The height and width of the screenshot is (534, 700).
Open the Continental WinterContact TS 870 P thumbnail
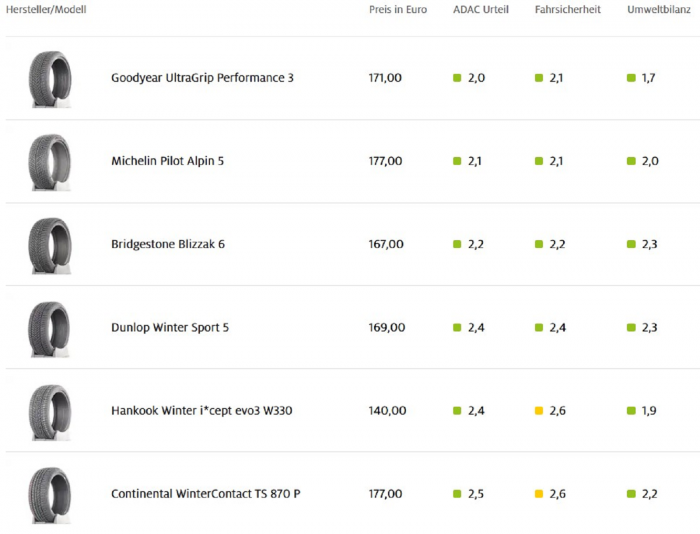tap(50, 493)
